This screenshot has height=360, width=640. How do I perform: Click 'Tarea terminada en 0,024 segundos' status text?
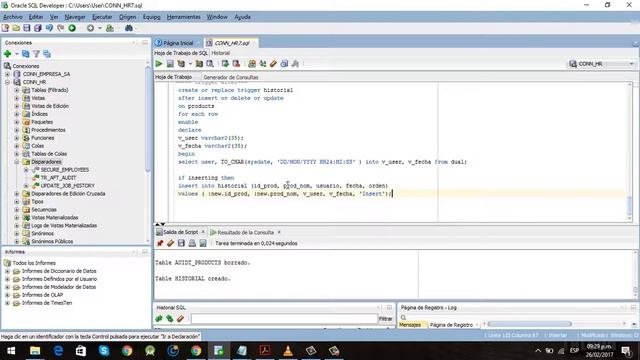(x=256, y=243)
